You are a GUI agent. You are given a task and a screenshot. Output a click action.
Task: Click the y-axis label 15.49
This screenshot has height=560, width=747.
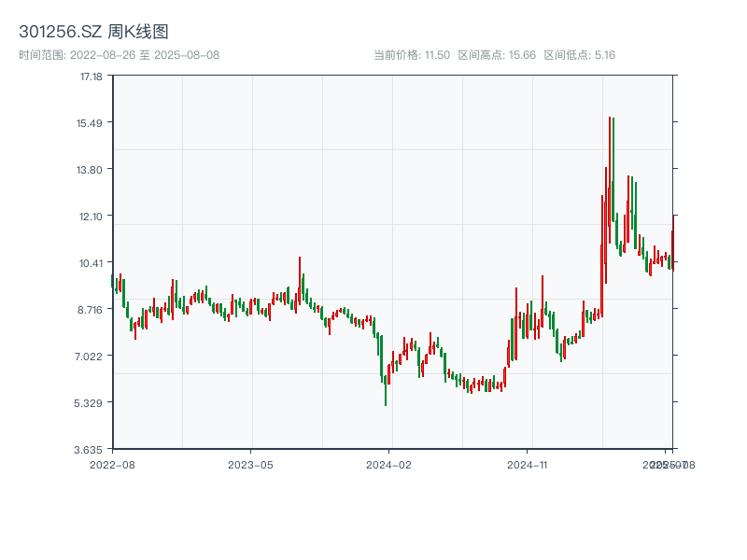[x=89, y=123]
